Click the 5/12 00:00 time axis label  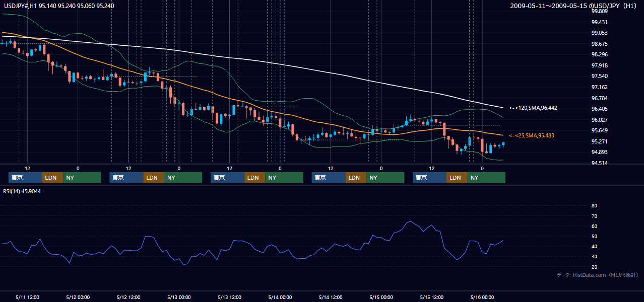tap(78, 297)
